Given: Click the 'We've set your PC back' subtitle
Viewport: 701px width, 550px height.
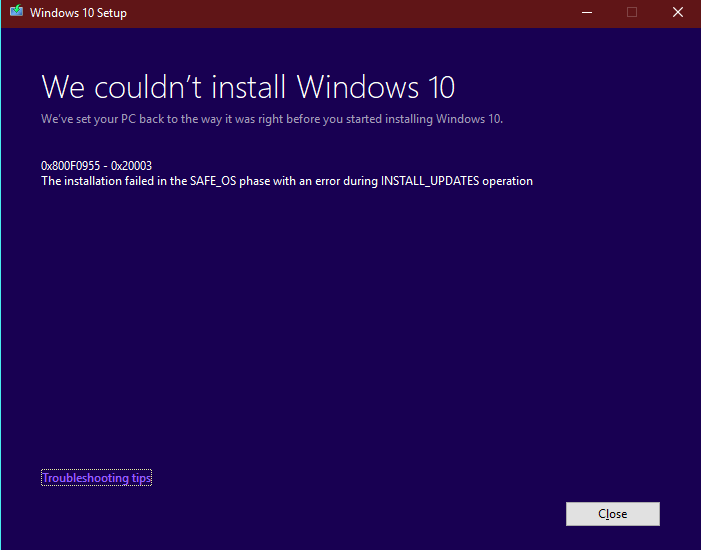Looking at the screenshot, I should point(272,119).
